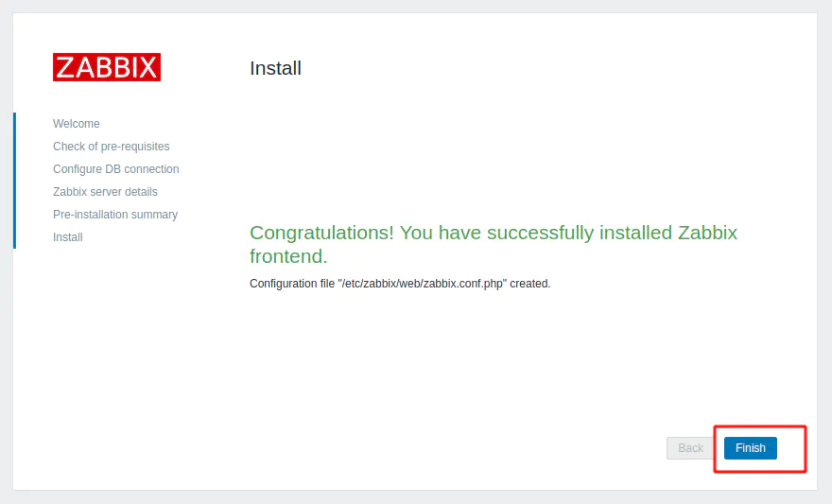Click the words Configuration file

click(292, 284)
